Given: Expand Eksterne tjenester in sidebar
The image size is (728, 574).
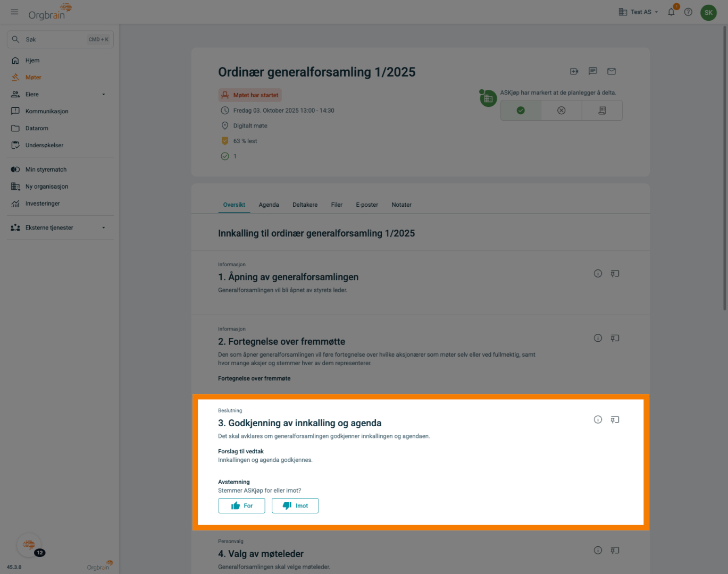Looking at the screenshot, I should 103,227.
